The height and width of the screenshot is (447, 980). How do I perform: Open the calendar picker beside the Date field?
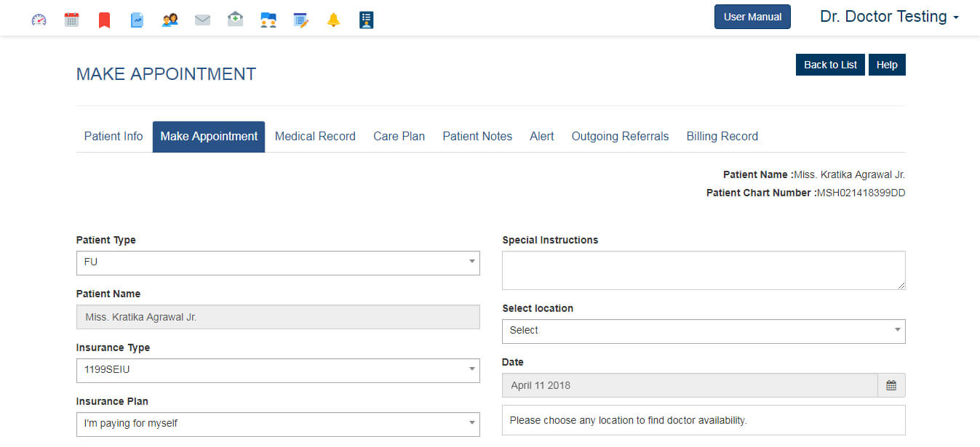pyautogui.click(x=891, y=385)
